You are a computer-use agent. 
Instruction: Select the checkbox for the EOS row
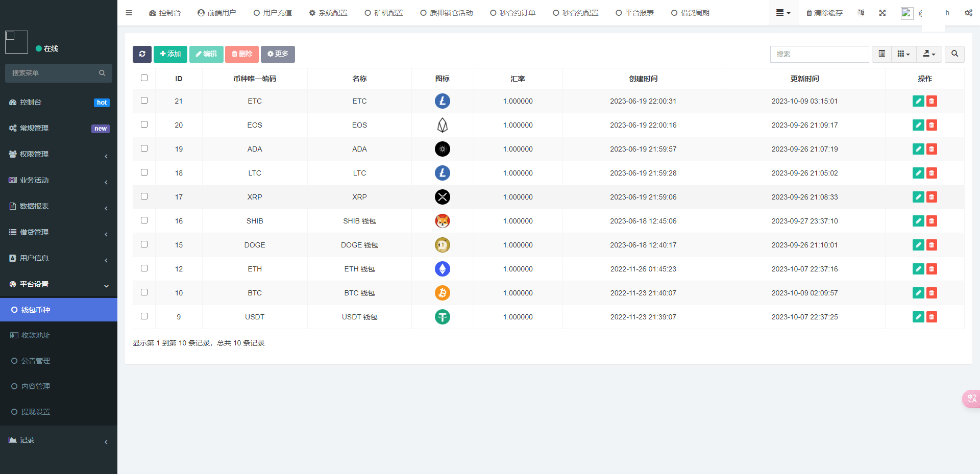click(144, 124)
